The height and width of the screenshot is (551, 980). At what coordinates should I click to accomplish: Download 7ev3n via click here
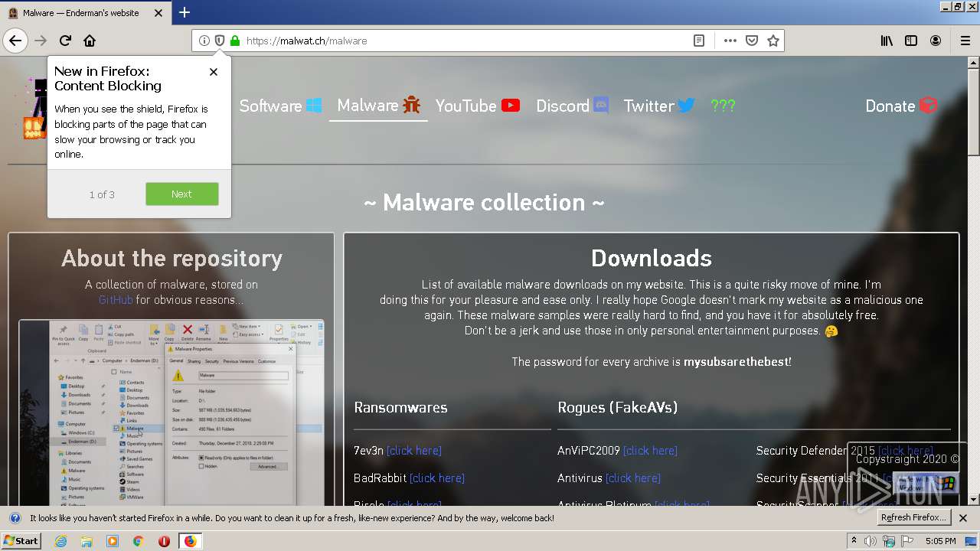(x=414, y=451)
